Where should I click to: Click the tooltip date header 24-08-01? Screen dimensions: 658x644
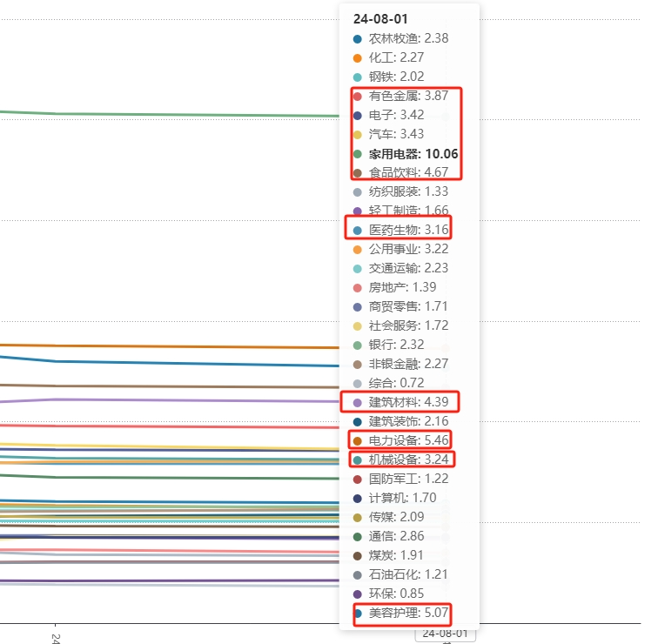pos(380,19)
